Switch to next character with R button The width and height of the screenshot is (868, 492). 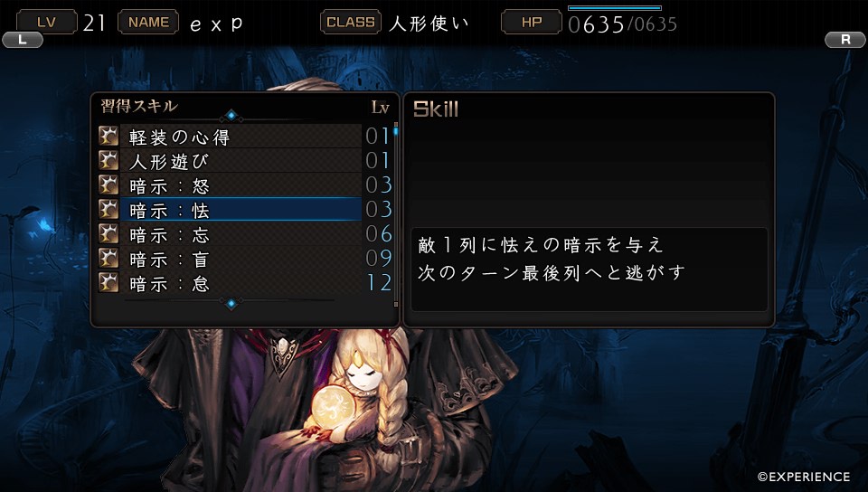click(845, 40)
